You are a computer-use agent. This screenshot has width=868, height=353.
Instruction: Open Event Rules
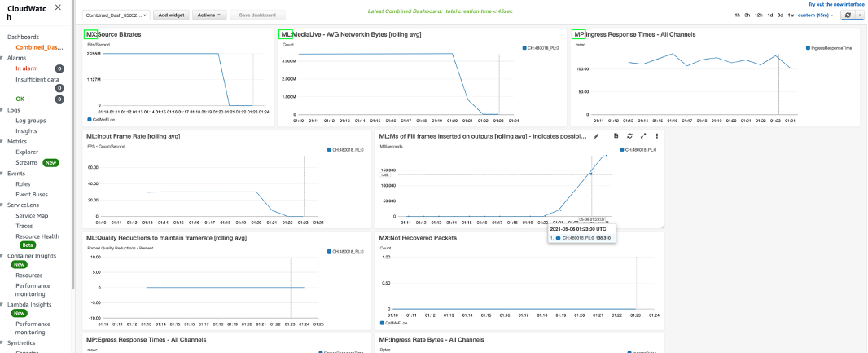pyautogui.click(x=23, y=183)
